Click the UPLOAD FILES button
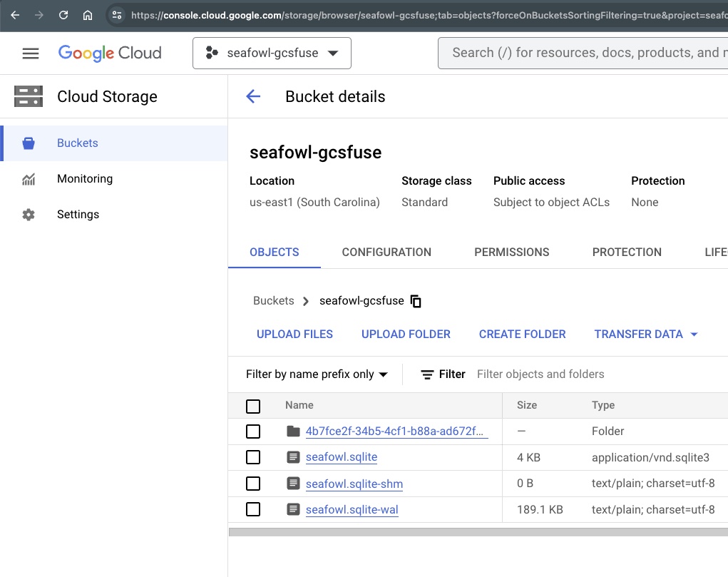 294,335
